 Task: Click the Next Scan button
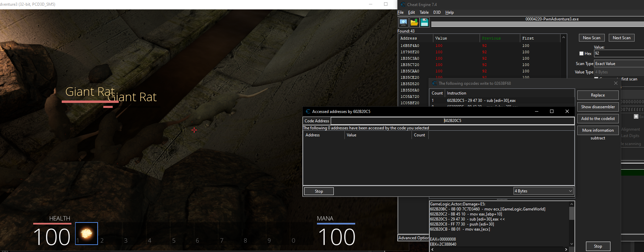click(622, 38)
